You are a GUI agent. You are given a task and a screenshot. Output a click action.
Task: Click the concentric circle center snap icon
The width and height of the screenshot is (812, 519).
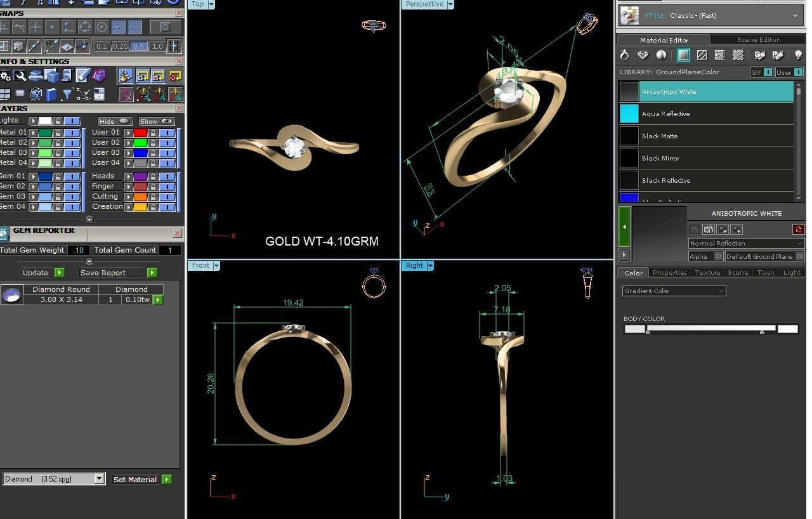(101, 27)
